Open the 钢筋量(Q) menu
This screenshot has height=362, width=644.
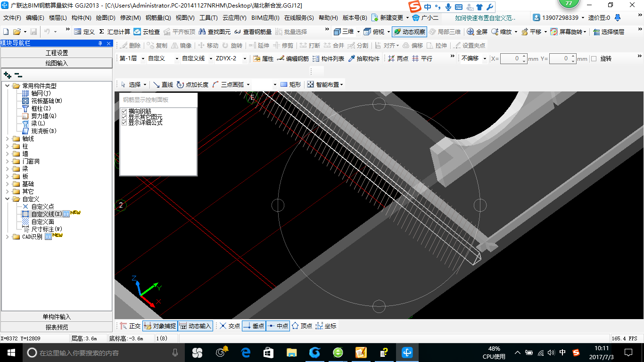click(158, 18)
